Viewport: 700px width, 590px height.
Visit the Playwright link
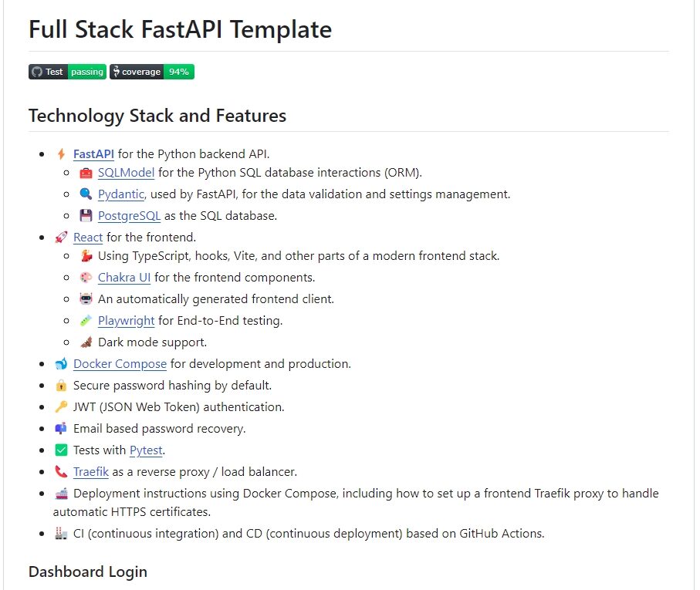click(127, 321)
